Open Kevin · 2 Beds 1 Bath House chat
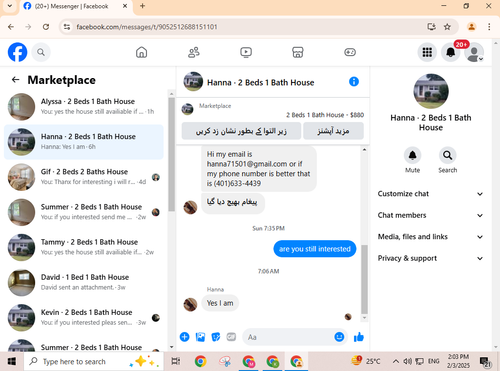Screen dimensions: 500x371 tap(84, 317)
